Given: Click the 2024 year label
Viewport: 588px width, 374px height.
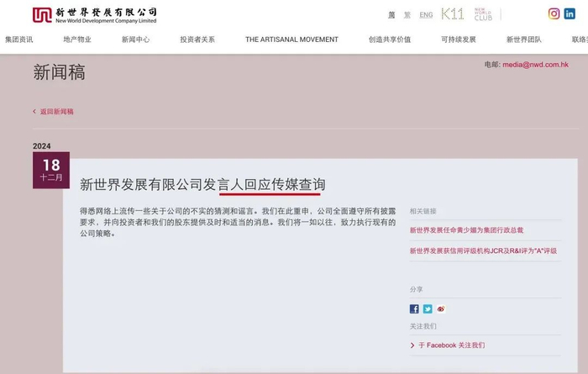Looking at the screenshot, I should coord(42,146).
